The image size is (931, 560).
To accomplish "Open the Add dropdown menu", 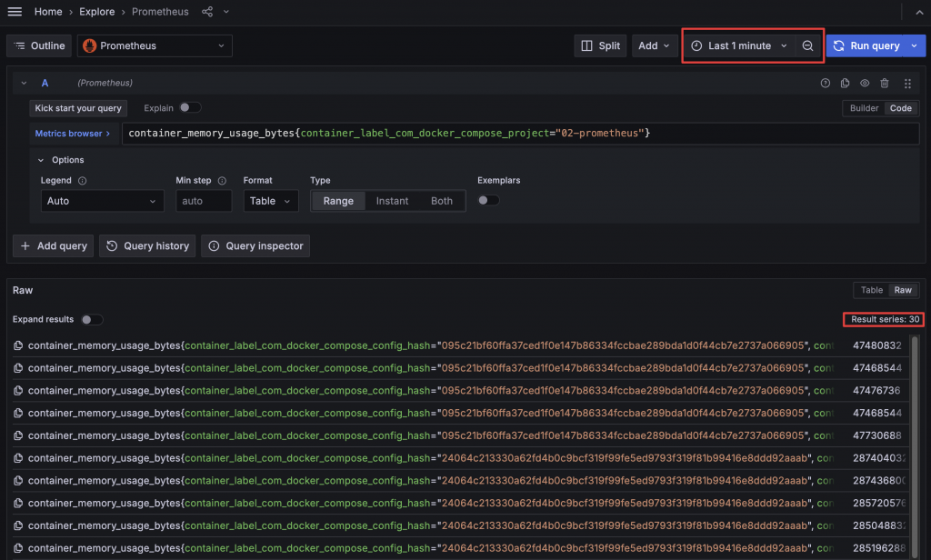I will (655, 45).
